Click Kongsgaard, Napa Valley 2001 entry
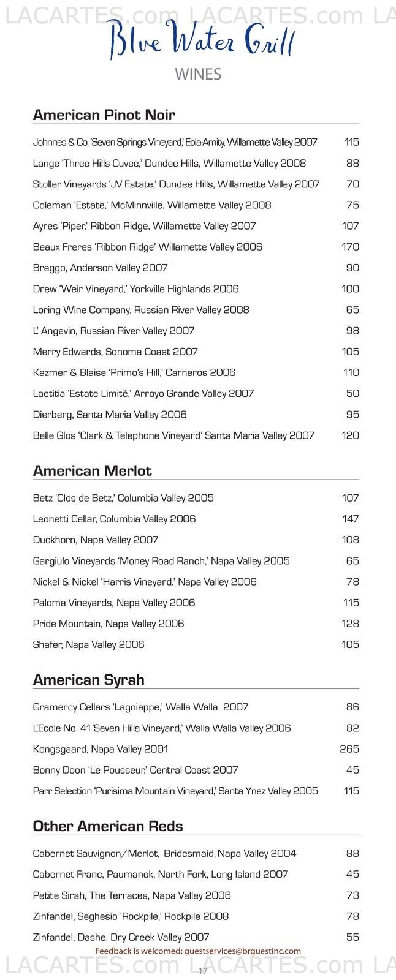The width and height of the screenshot is (396, 980). [x=101, y=749]
